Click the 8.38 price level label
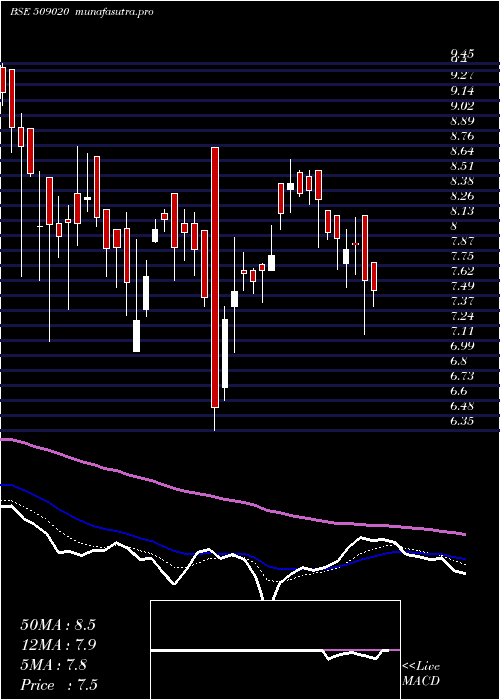 (x=462, y=181)
